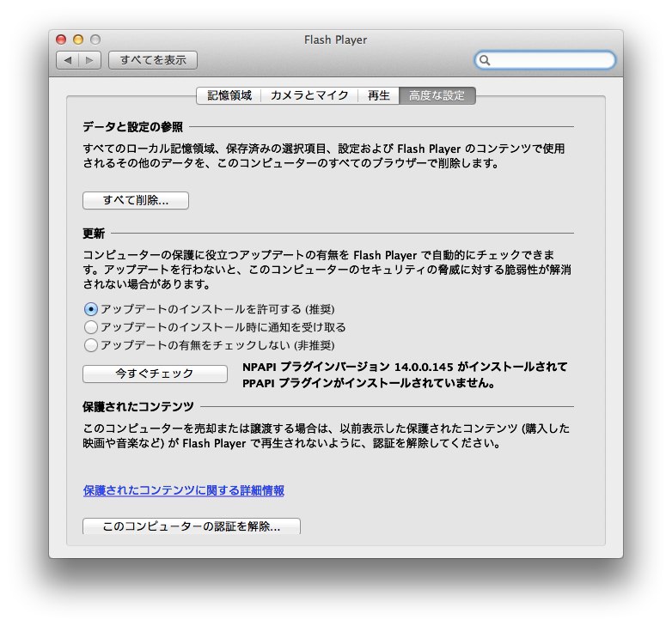Click the データと設定の参照 heading
Image resolution: width=672 pixels, height=626 pixels.
tap(133, 127)
